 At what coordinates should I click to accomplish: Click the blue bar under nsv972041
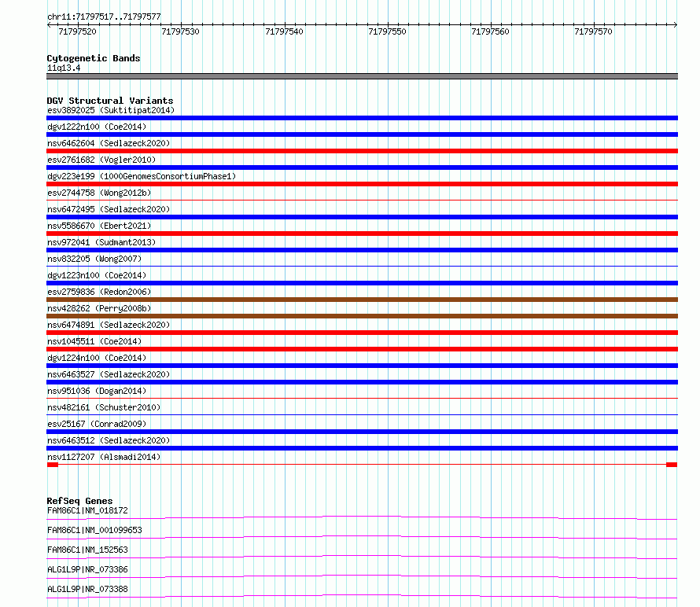[x=362, y=250]
